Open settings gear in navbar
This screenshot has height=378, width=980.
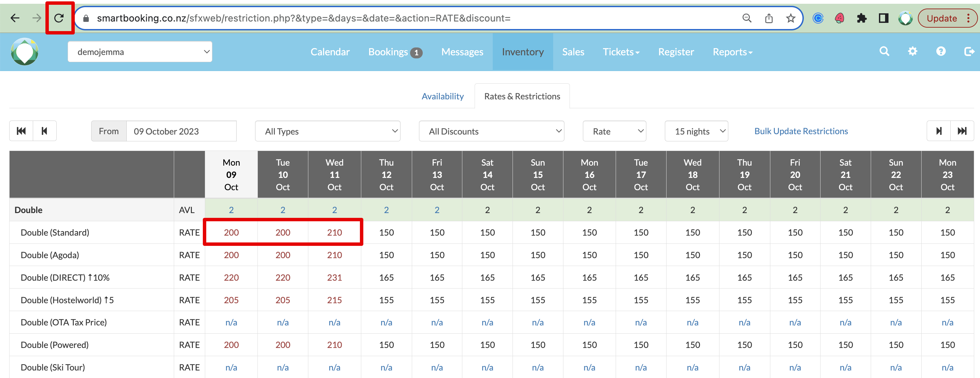pos(912,51)
